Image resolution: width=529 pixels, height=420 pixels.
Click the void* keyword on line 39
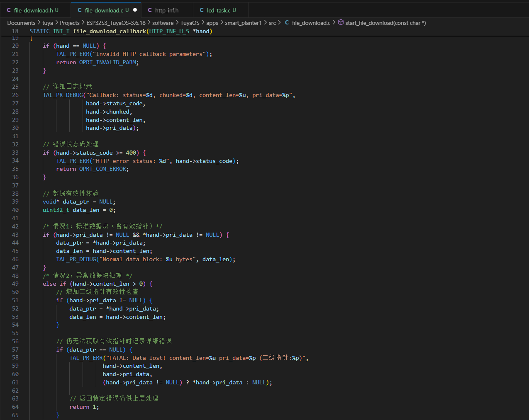51,202
